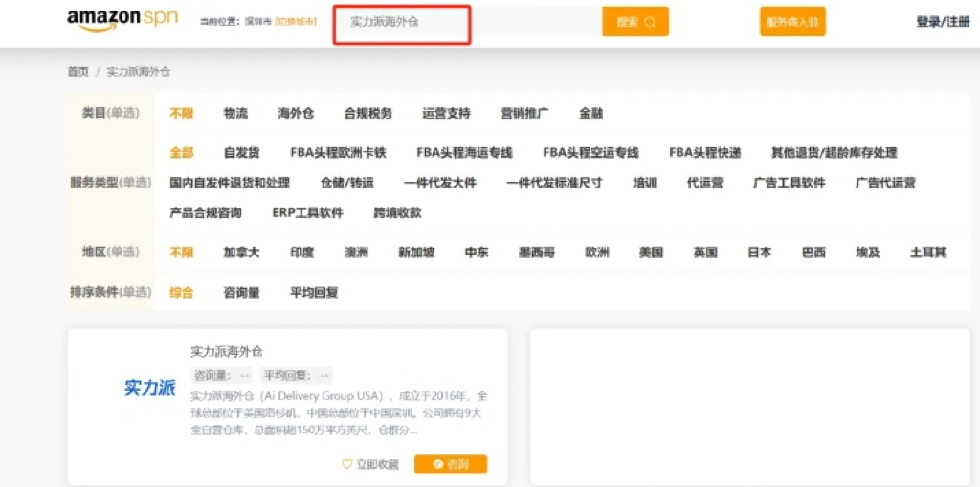Click the amazon spn logo

[x=122, y=21]
